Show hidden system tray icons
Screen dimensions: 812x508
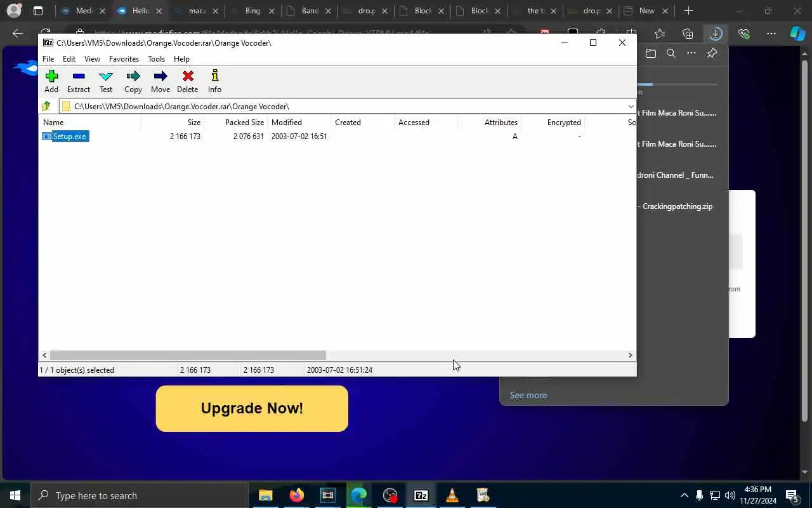(x=684, y=496)
